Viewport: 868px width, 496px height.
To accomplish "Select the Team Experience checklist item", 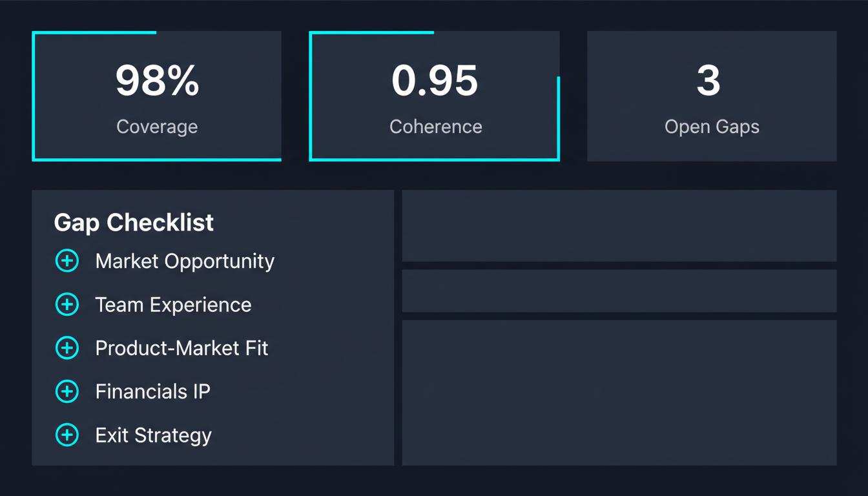I will click(x=173, y=305).
